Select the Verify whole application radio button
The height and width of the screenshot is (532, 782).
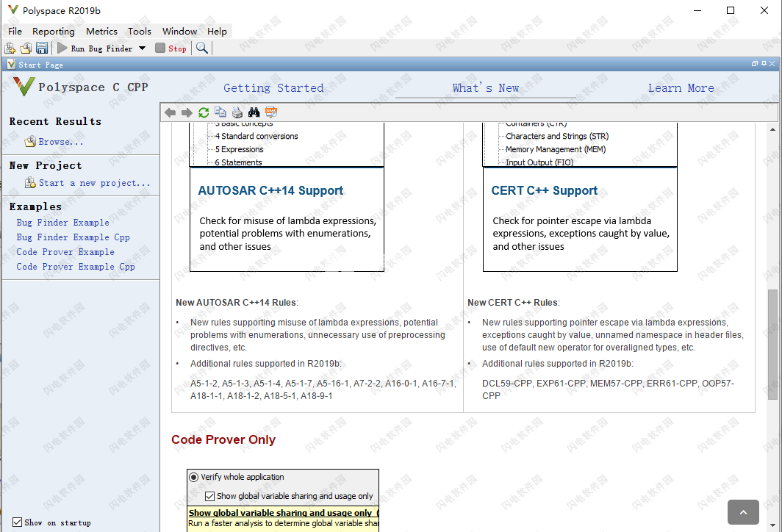point(193,477)
